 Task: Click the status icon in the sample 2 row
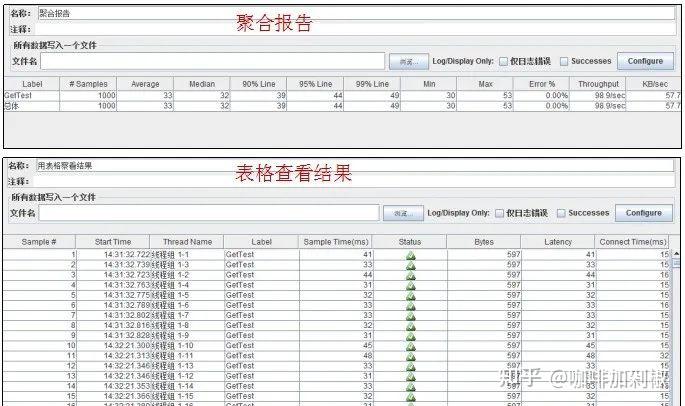pyautogui.click(x=411, y=265)
